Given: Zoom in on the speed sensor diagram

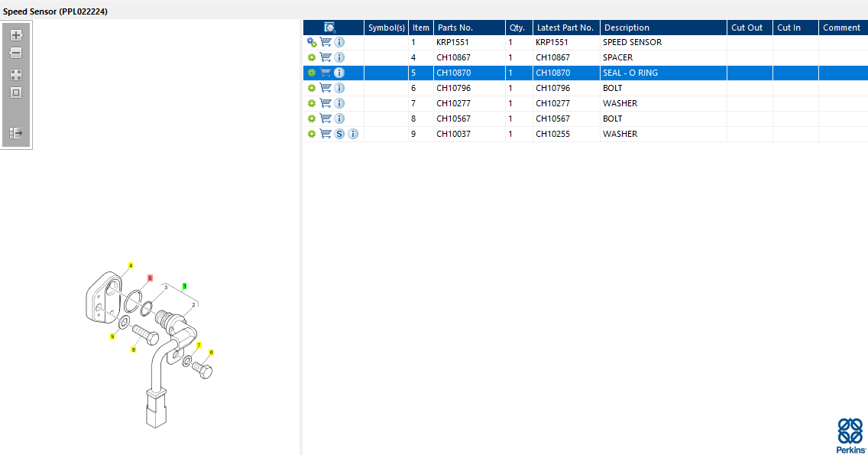Looking at the screenshot, I should coord(16,35).
